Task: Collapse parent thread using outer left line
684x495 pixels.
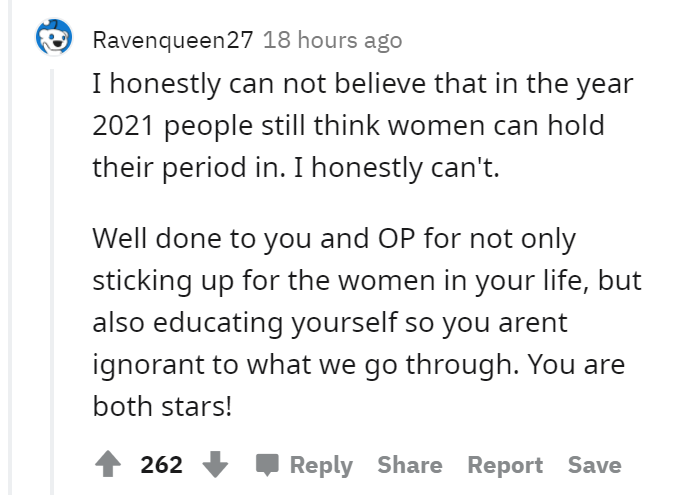Action: click(10, 247)
